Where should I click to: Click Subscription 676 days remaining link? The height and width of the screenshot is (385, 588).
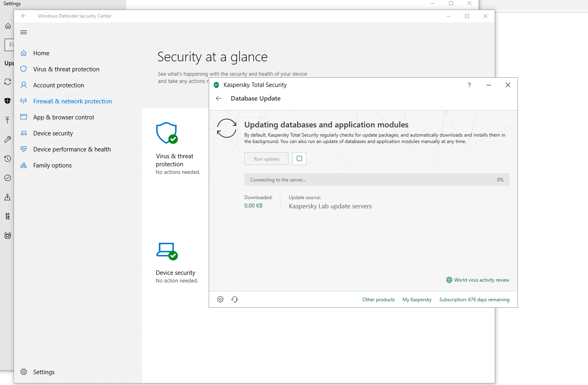coord(474,300)
